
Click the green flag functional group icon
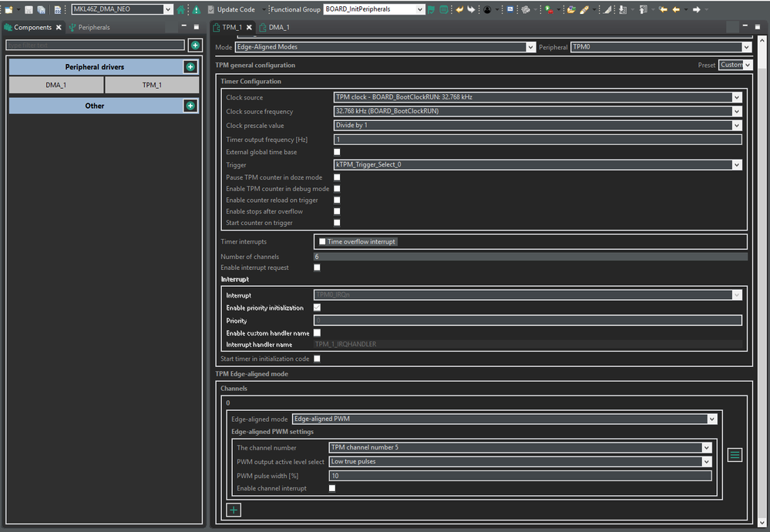(431, 9)
